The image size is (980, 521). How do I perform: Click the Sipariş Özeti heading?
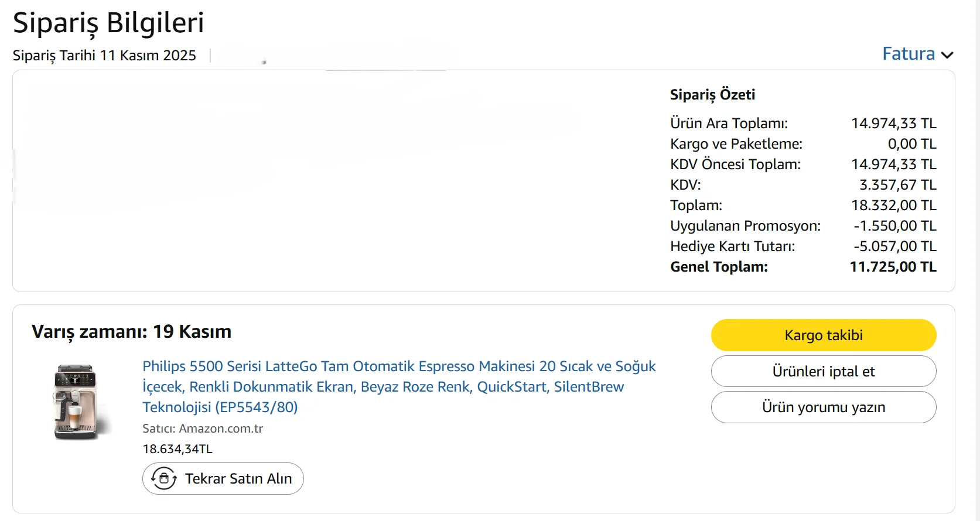click(x=712, y=95)
